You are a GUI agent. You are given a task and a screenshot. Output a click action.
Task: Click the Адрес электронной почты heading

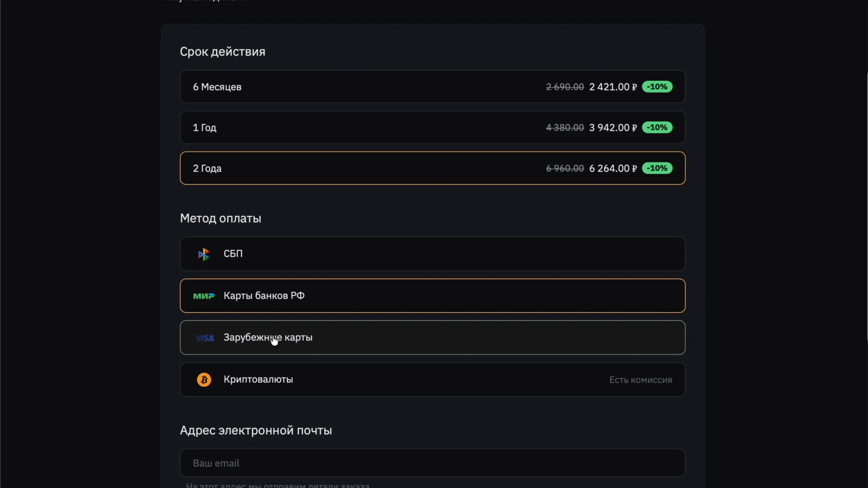pos(256,430)
